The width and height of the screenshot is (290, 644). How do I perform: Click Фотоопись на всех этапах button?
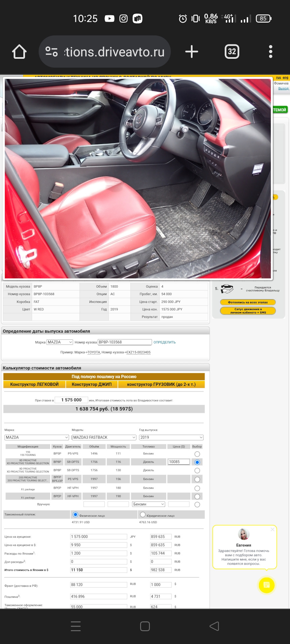pyautogui.click(x=248, y=302)
